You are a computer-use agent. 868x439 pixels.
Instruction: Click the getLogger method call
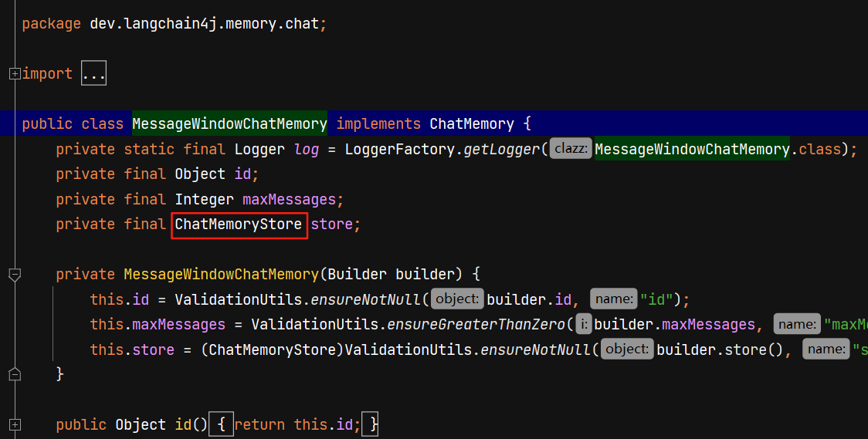(502, 149)
